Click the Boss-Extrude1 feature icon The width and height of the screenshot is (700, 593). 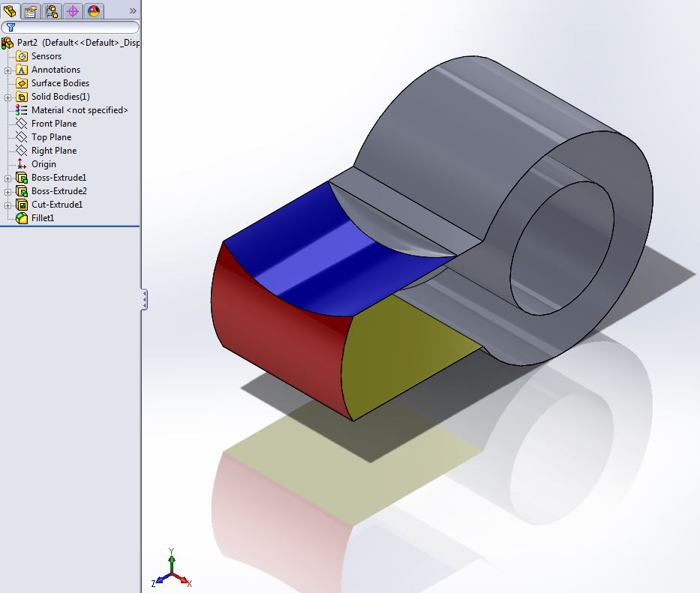click(22, 178)
